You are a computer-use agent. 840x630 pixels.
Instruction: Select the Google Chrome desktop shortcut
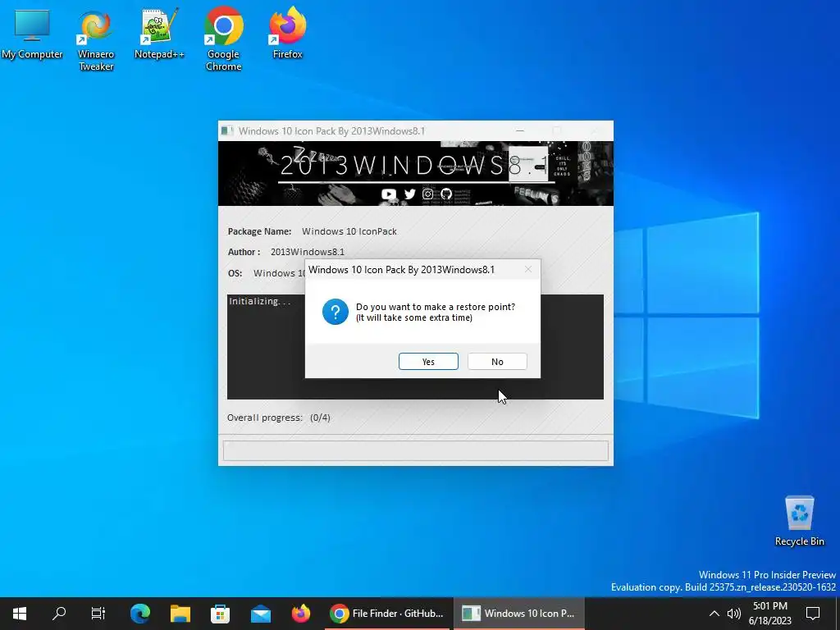tap(223, 40)
